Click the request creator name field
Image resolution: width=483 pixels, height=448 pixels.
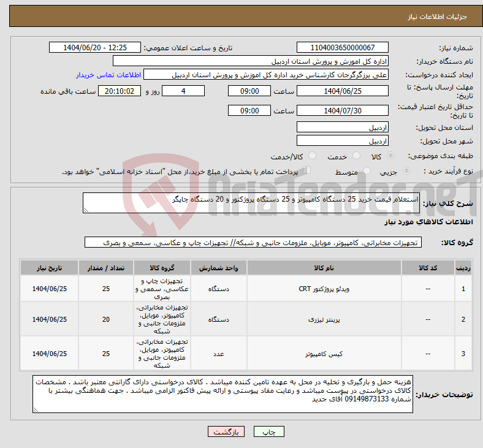[266, 75]
